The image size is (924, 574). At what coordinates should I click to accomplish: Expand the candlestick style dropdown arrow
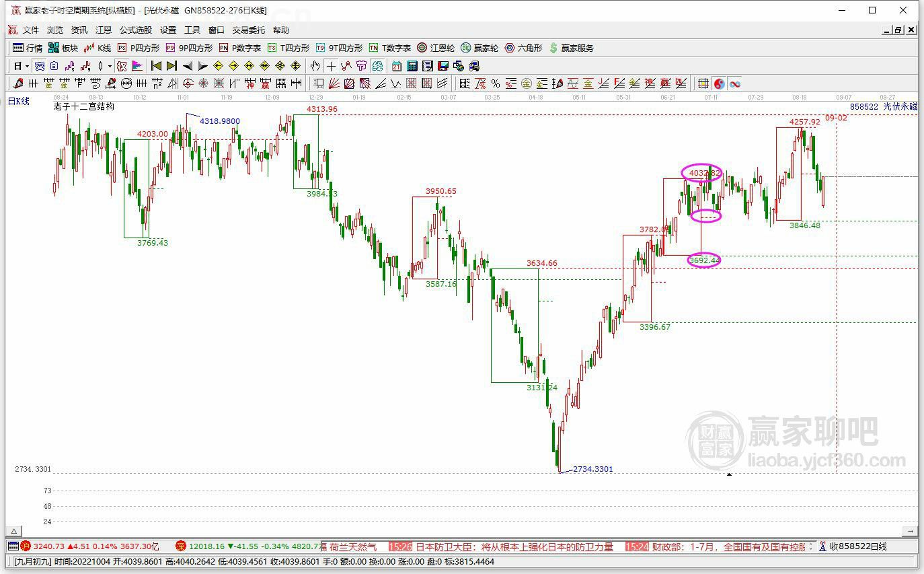click(110, 66)
